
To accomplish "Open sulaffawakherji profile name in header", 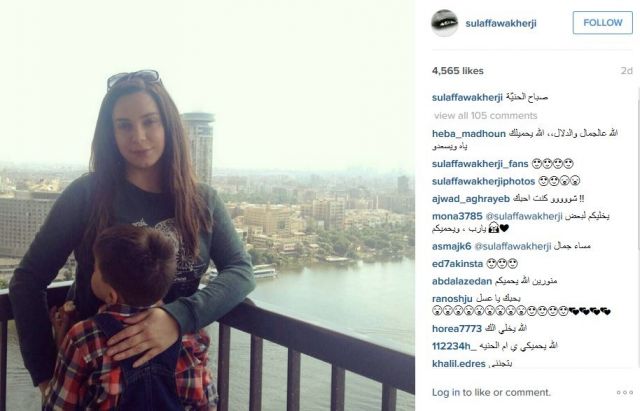I will coord(501,23).
